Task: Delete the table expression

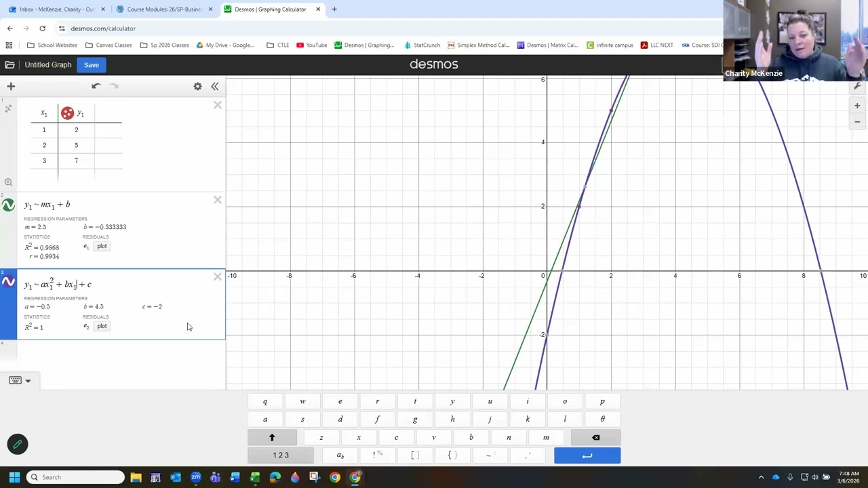Action: (x=218, y=105)
